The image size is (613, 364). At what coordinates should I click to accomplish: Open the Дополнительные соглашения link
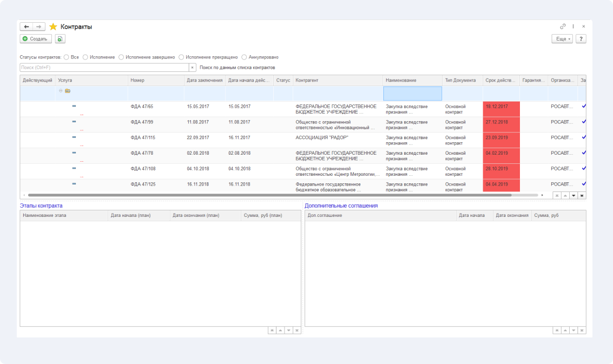tap(341, 206)
